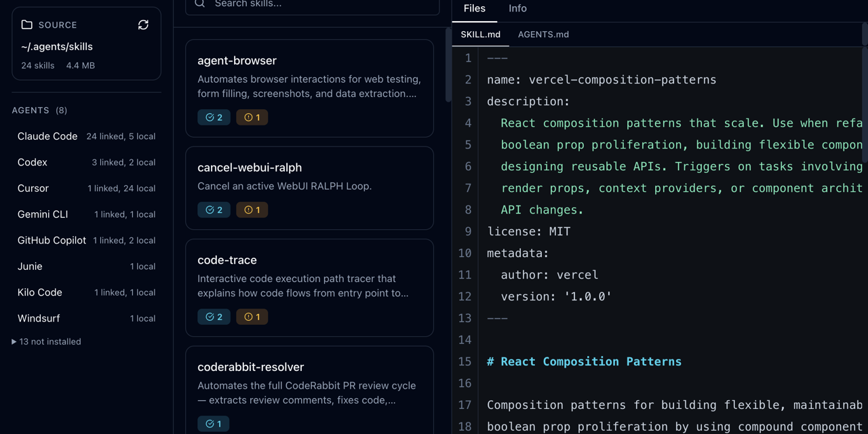Click the Source folder icon
Image resolution: width=868 pixels, height=434 pixels.
[26, 24]
